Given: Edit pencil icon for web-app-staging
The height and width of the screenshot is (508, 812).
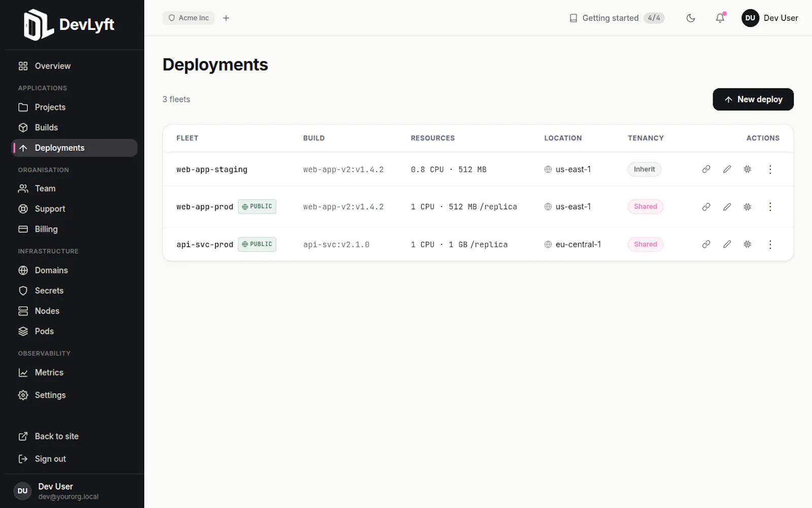Looking at the screenshot, I should tap(727, 169).
